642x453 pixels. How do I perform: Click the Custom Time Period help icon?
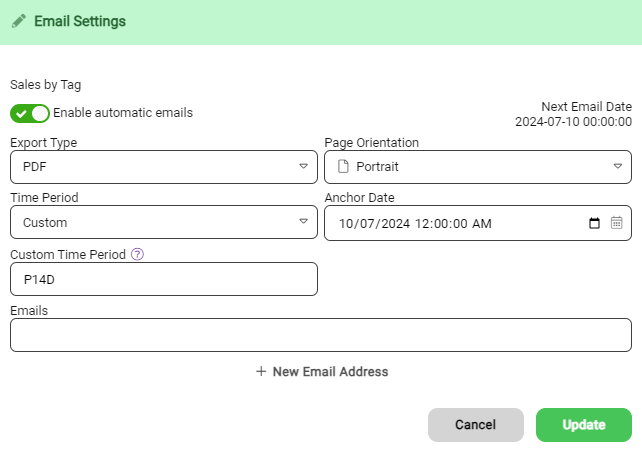138,254
